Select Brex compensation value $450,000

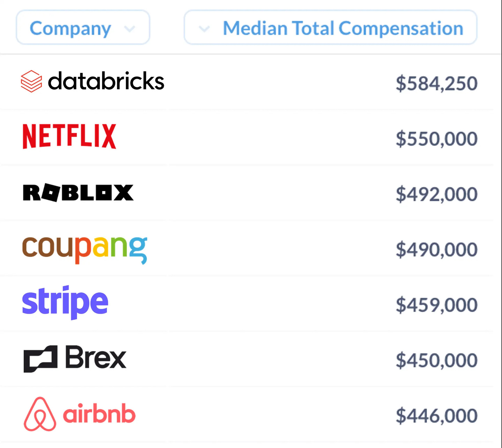click(x=436, y=360)
